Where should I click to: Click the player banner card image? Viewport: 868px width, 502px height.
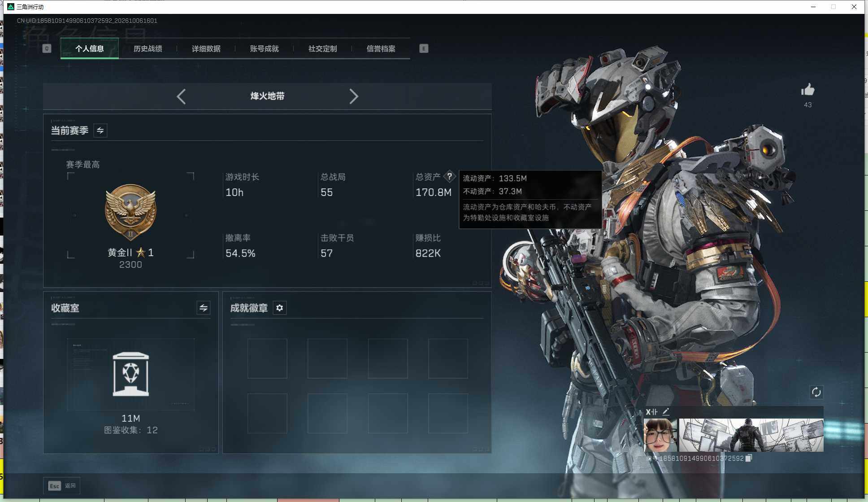click(751, 435)
